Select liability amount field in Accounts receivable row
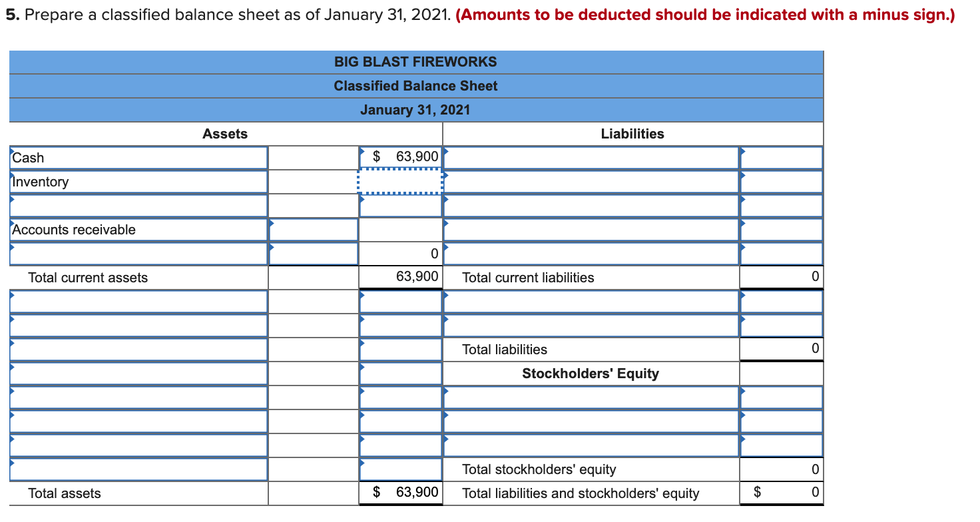 [x=782, y=230]
